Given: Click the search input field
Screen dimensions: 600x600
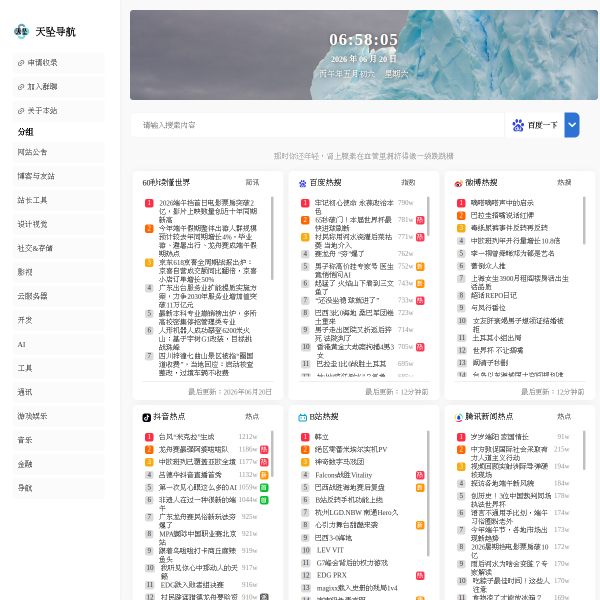Looking at the screenshot, I should click(x=317, y=125).
